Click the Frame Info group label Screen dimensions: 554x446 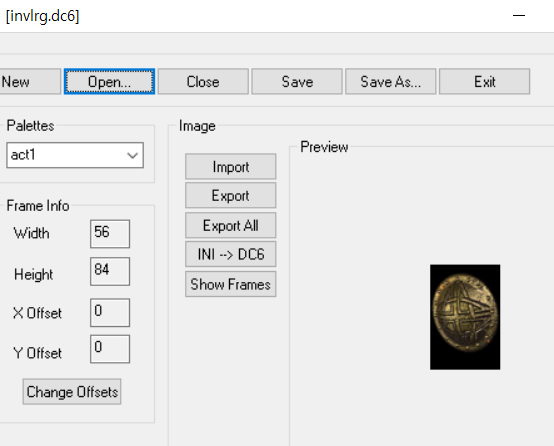point(38,206)
